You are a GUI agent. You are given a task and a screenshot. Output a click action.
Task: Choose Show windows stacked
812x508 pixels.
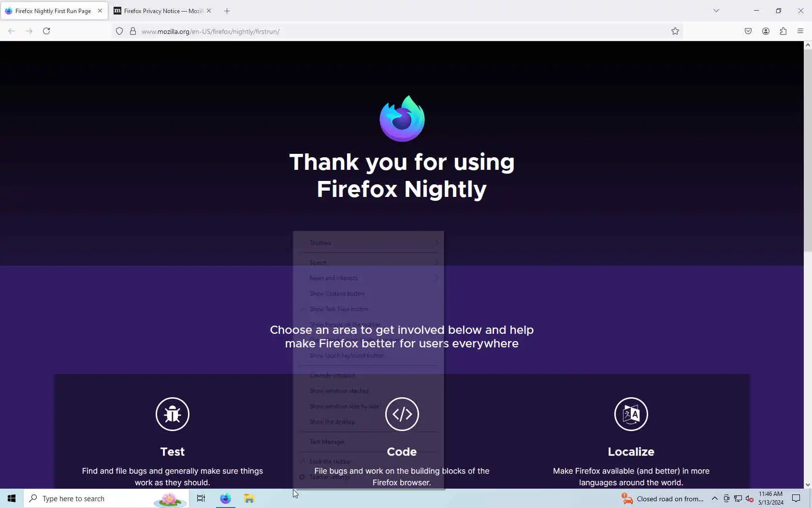tap(368, 390)
